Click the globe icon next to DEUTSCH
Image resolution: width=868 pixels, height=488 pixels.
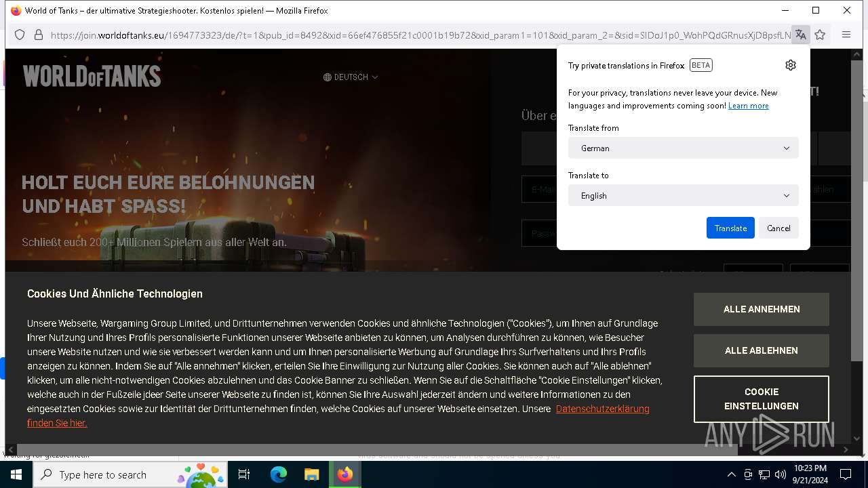[x=328, y=77]
